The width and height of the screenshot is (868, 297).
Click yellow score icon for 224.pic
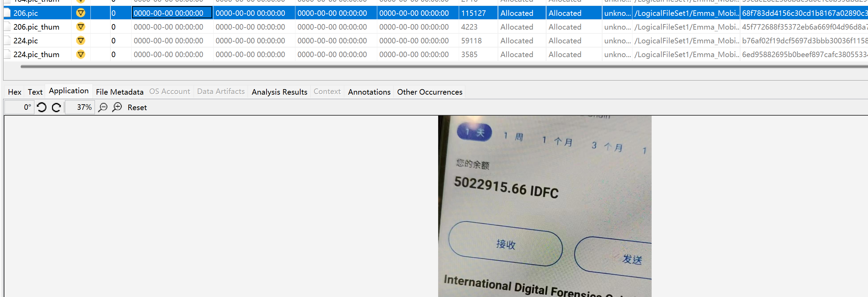80,41
